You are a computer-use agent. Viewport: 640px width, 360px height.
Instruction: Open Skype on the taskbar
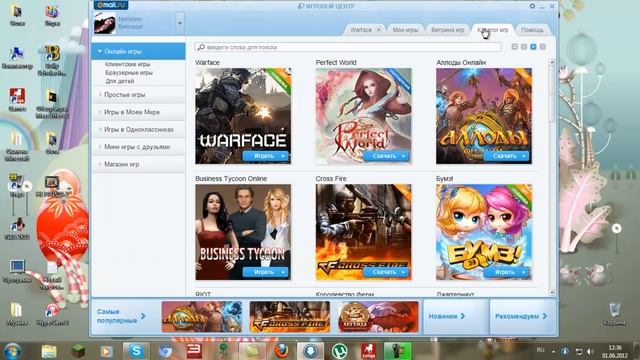136,351
